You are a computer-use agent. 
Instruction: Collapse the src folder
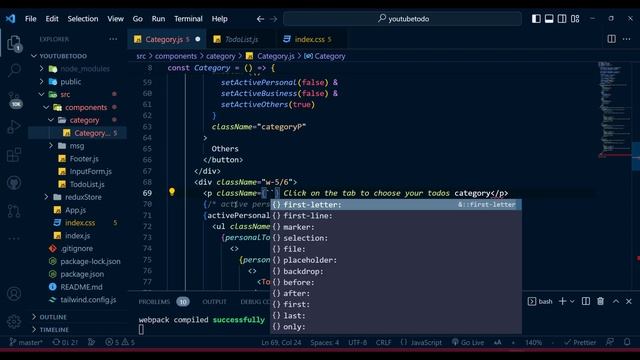click(x=65, y=94)
